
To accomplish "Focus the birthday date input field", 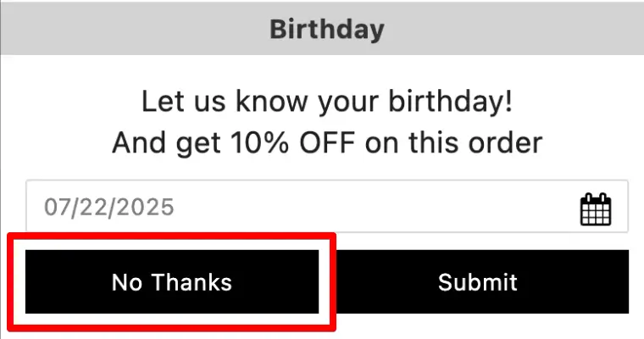I will tap(327, 206).
